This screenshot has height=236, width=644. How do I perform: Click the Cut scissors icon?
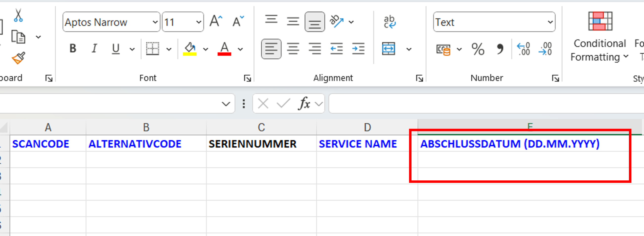pyautogui.click(x=18, y=16)
